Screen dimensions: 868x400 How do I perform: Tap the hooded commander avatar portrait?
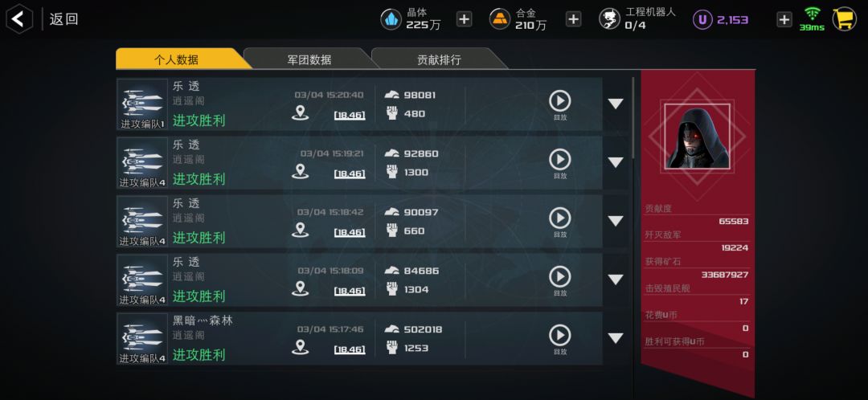pyautogui.click(x=697, y=136)
